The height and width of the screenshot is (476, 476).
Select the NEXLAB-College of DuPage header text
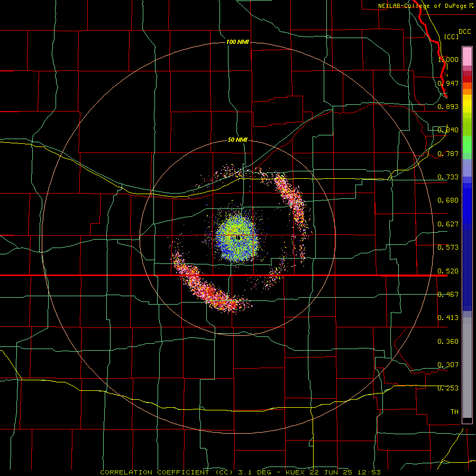point(426,6)
